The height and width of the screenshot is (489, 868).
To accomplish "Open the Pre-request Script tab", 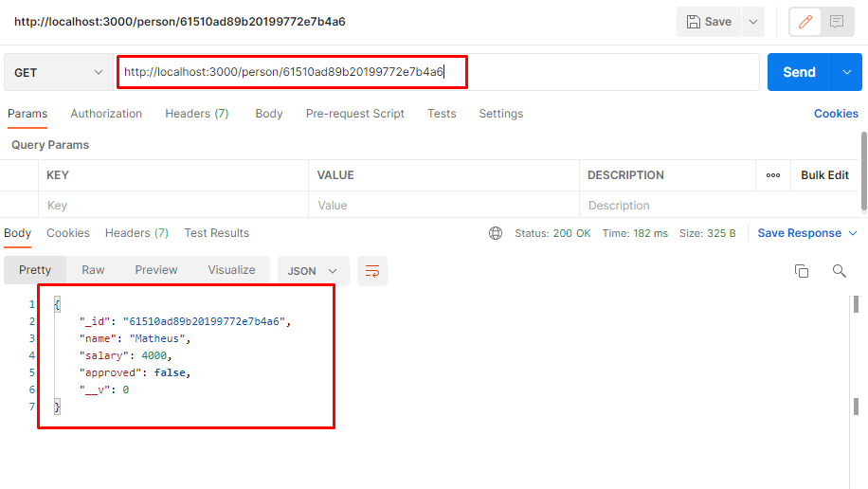I will pos(354,114).
